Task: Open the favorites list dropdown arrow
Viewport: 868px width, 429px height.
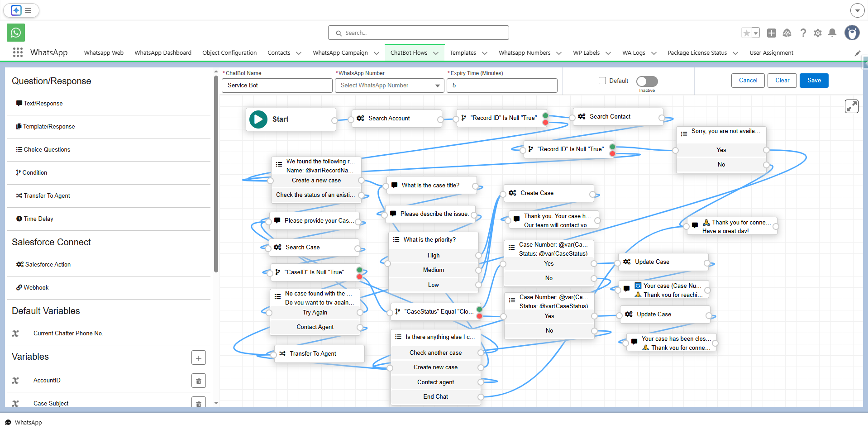Action: pos(756,33)
